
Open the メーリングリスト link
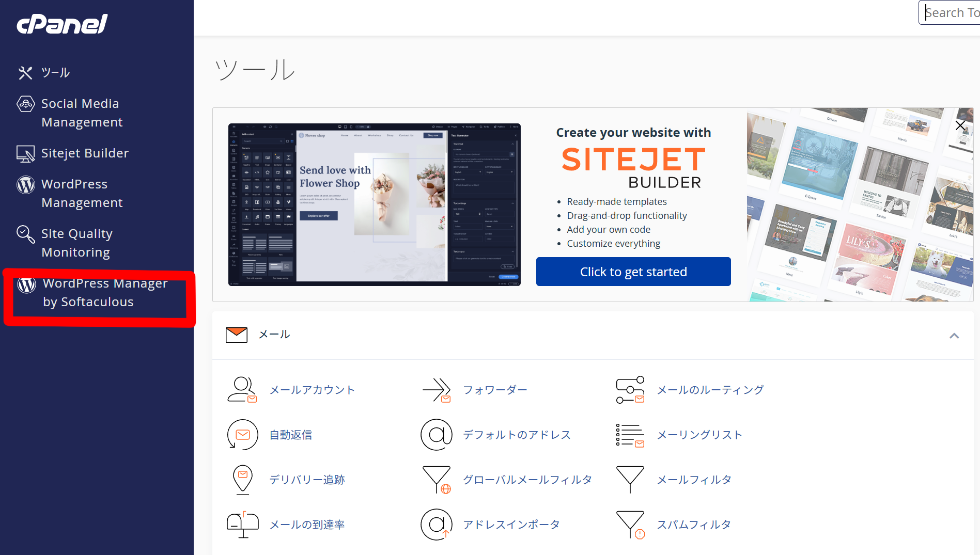coord(699,435)
